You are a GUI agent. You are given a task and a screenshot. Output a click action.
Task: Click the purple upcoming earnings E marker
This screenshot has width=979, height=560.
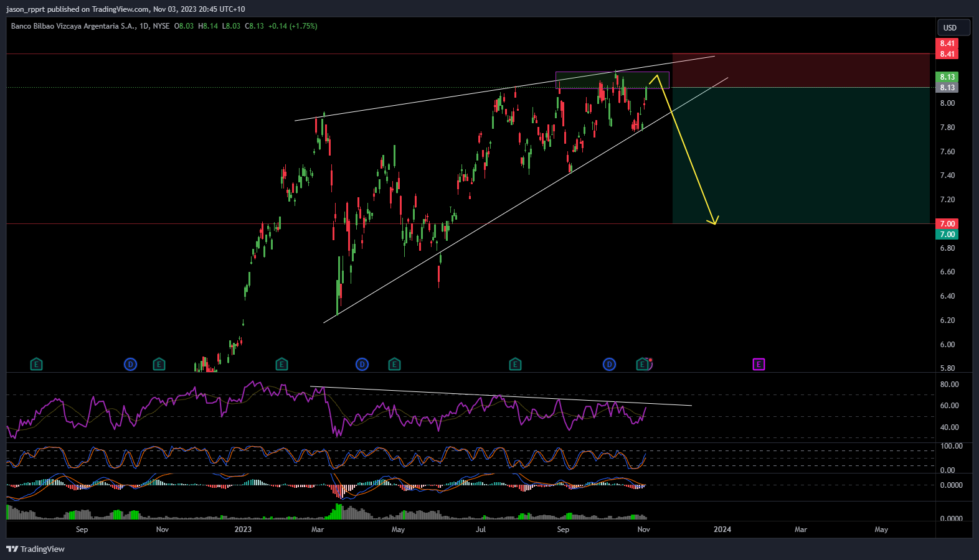[759, 365]
